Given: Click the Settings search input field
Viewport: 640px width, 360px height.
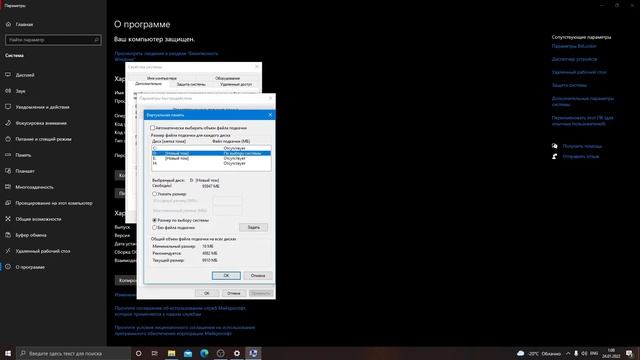Looking at the screenshot, I should point(53,40).
